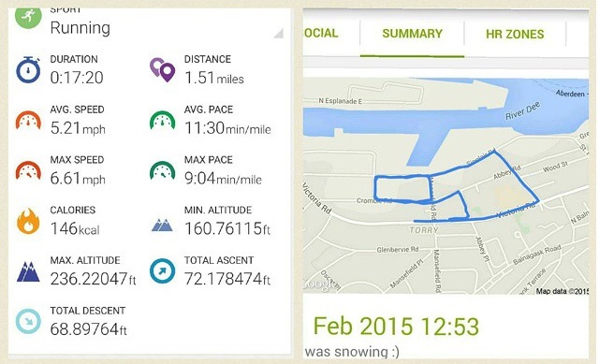
Task: Click the green average pace gauge icon
Action: point(162,121)
